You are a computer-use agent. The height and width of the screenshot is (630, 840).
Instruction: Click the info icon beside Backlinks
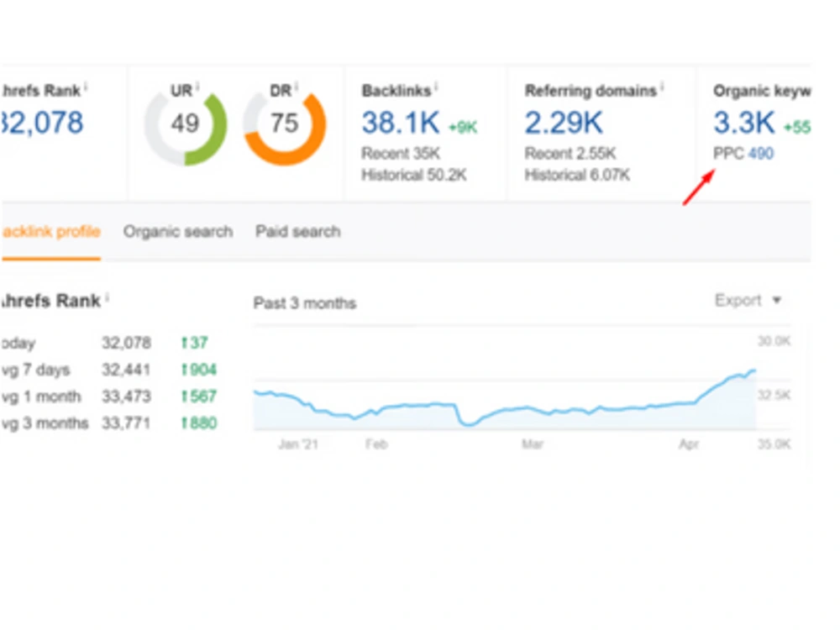click(x=436, y=86)
